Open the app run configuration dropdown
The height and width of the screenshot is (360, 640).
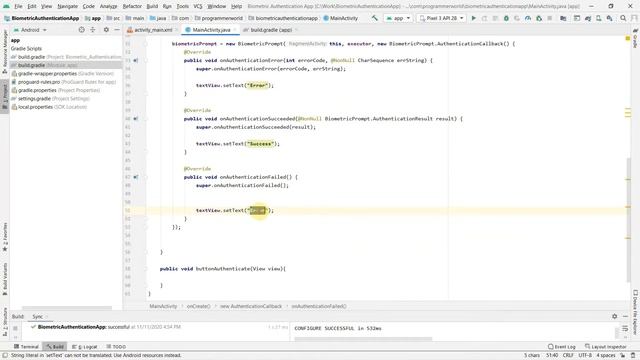pos(398,18)
